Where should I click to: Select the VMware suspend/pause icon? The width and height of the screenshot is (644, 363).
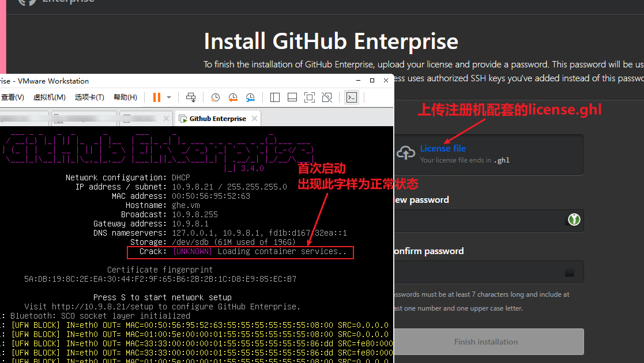point(156,97)
